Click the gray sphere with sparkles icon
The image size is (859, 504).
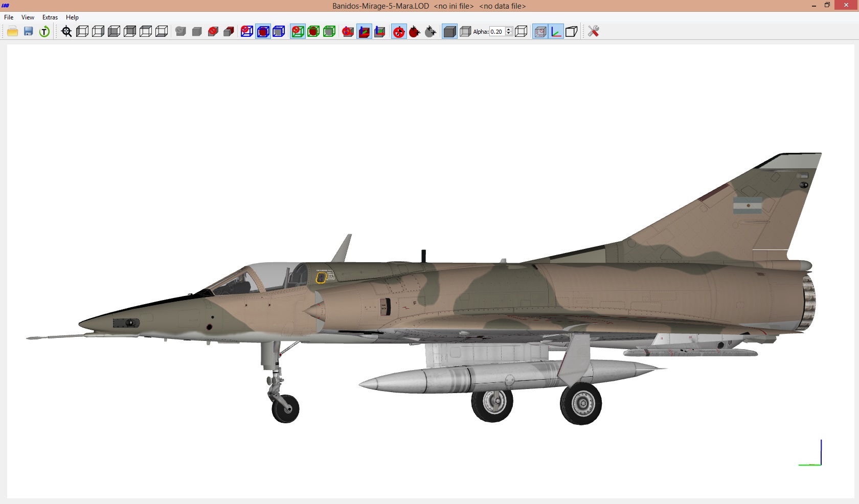point(431,32)
